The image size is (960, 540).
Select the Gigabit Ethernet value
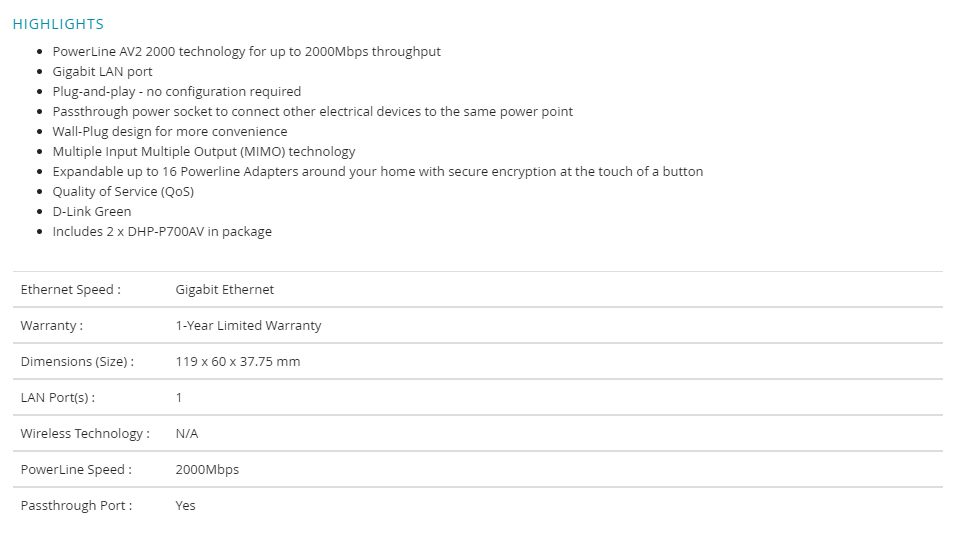(225, 290)
